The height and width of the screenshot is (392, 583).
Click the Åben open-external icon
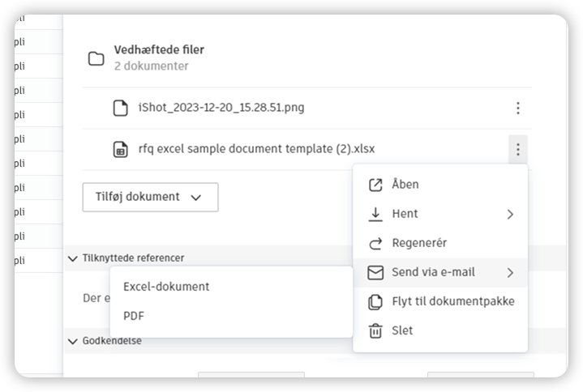(375, 185)
